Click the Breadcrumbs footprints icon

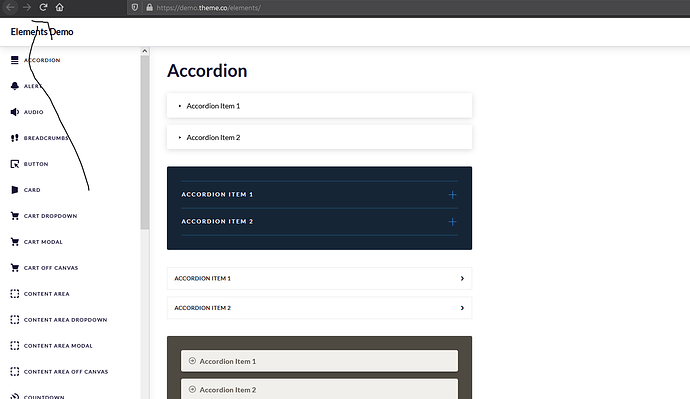[15, 138]
